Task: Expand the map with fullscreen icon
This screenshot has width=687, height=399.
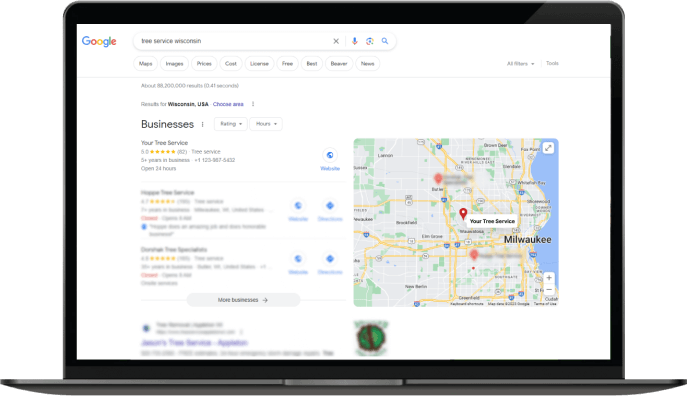Action: pyautogui.click(x=548, y=148)
